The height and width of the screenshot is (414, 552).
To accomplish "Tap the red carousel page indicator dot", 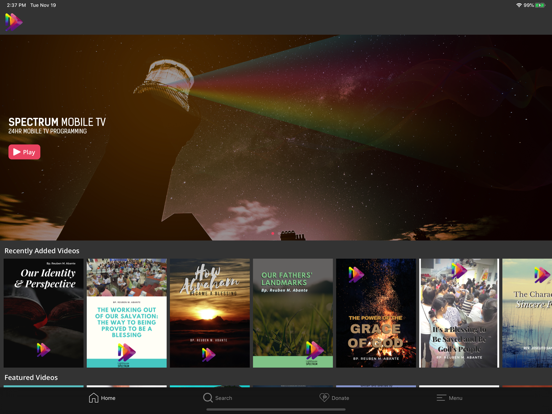I will tap(273, 233).
